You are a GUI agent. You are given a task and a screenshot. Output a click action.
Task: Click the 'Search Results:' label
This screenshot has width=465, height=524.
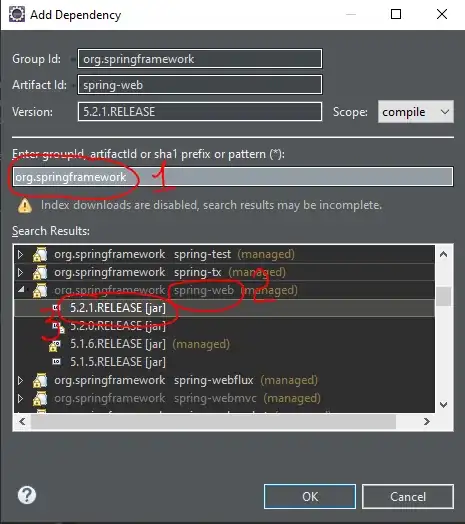[51, 231]
